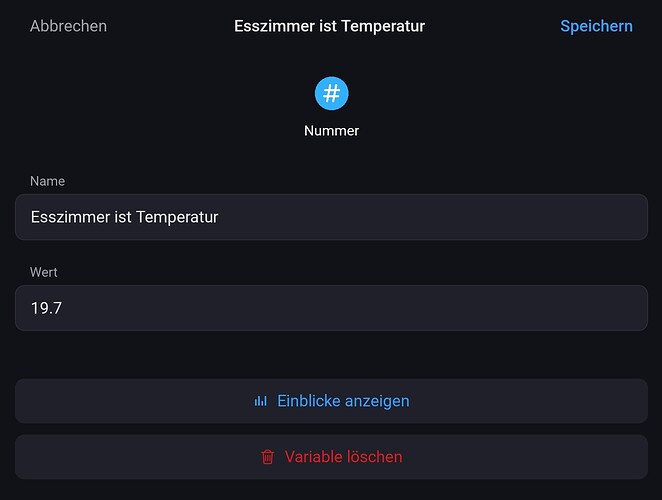Click the number 19.7 in the value box
662x500 pixels.
[46, 308]
